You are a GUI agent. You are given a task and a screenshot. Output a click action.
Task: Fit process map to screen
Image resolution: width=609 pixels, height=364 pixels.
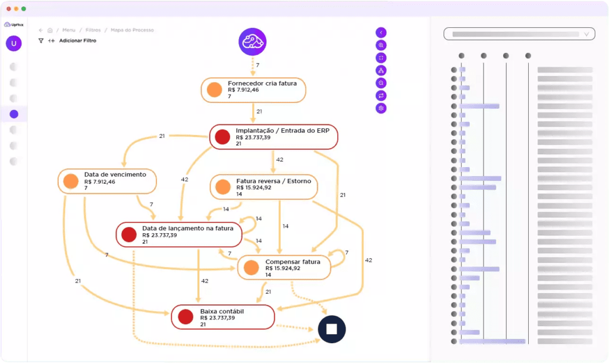[x=381, y=58]
